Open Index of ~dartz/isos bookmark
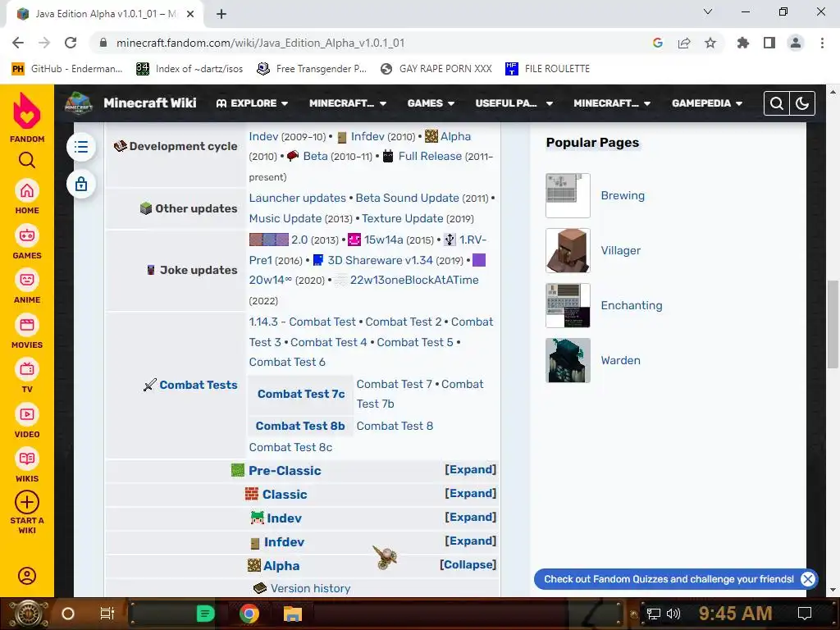 click(189, 69)
